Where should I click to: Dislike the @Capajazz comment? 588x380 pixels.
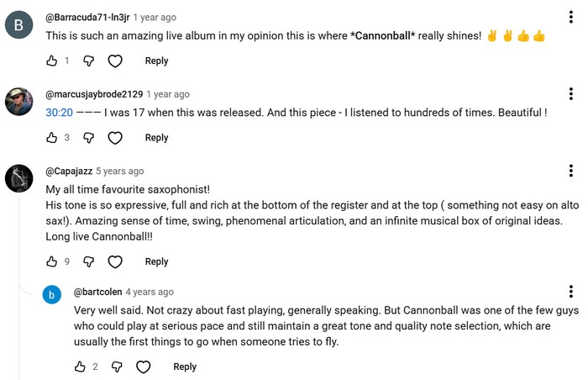pos(88,261)
